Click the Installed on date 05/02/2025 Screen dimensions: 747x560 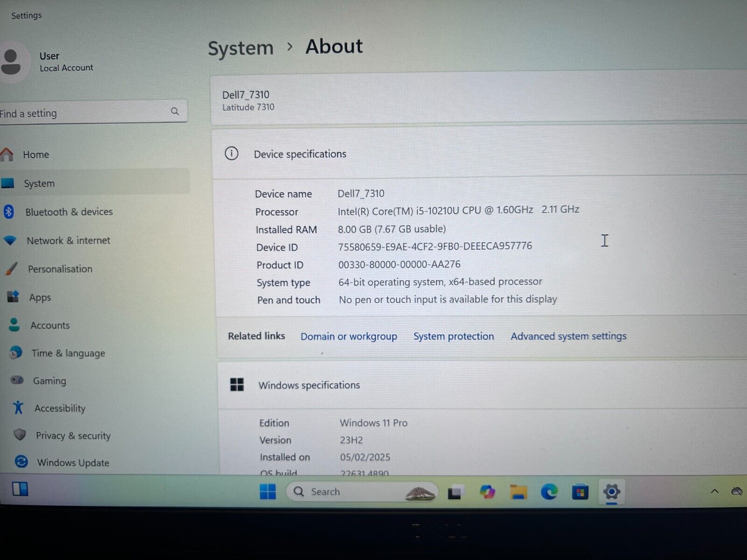(x=365, y=457)
